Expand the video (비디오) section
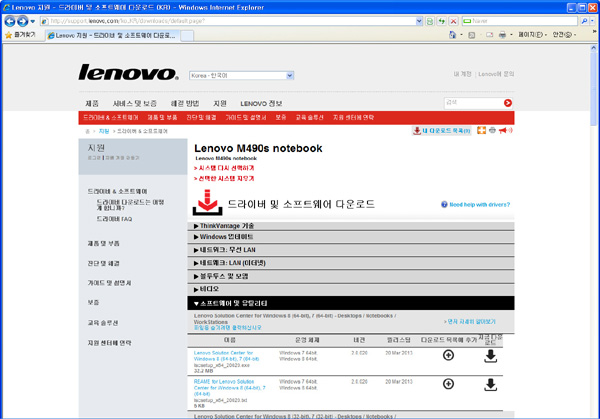Viewport: 600px width, 419px height. pos(351,289)
